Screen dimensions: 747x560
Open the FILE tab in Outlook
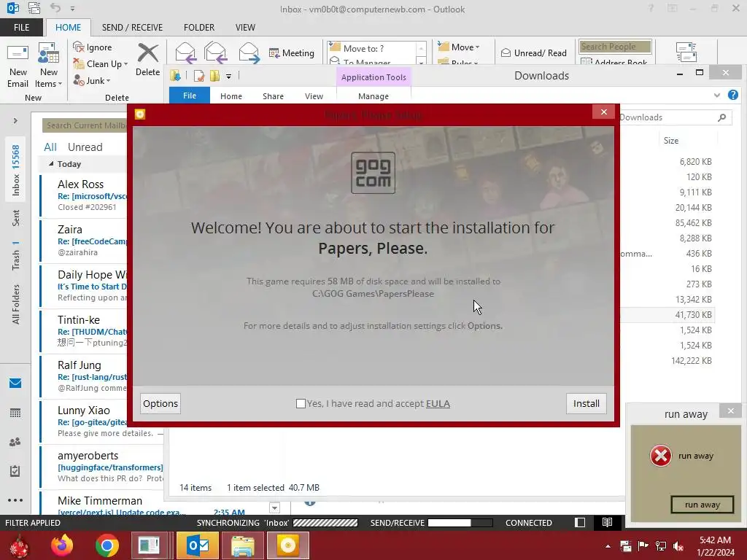tap(21, 28)
